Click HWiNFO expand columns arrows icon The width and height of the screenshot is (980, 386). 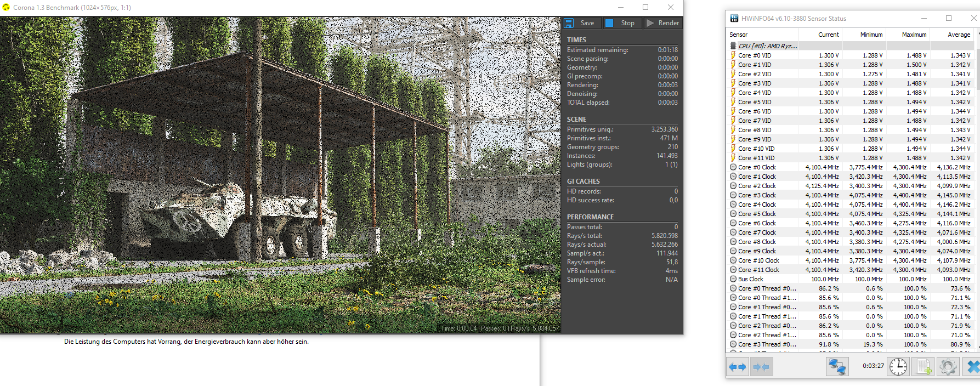click(738, 367)
